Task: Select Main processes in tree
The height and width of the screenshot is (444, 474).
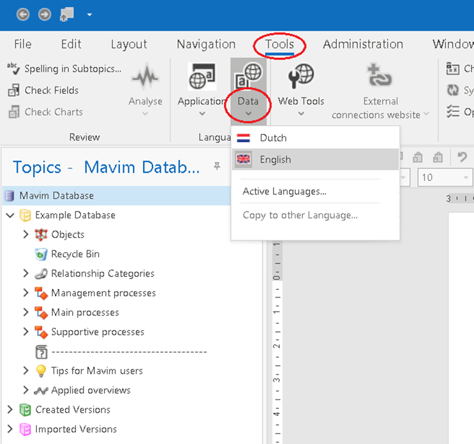Action: (x=85, y=312)
